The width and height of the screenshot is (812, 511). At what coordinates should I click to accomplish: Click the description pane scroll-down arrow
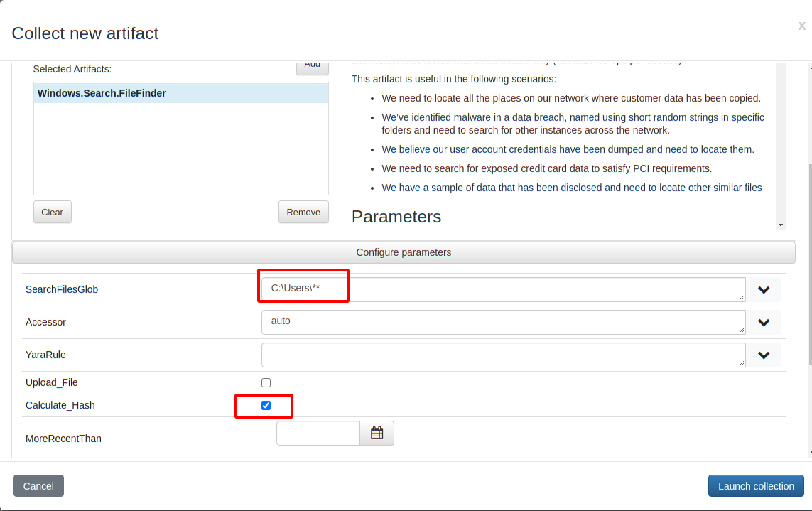[781, 225]
